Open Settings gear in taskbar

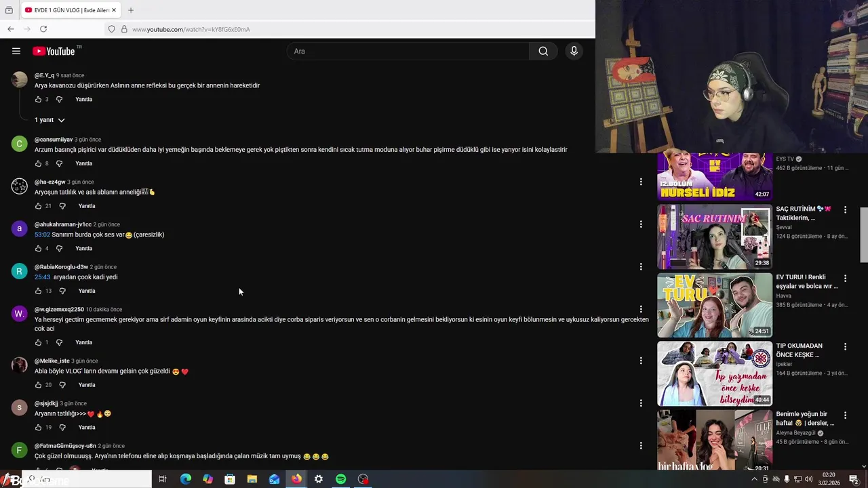(x=319, y=479)
